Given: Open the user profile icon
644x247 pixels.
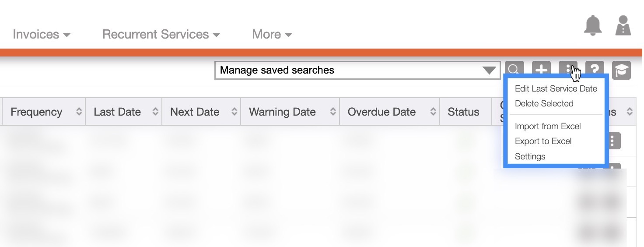Looking at the screenshot, I should pyautogui.click(x=623, y=26).
